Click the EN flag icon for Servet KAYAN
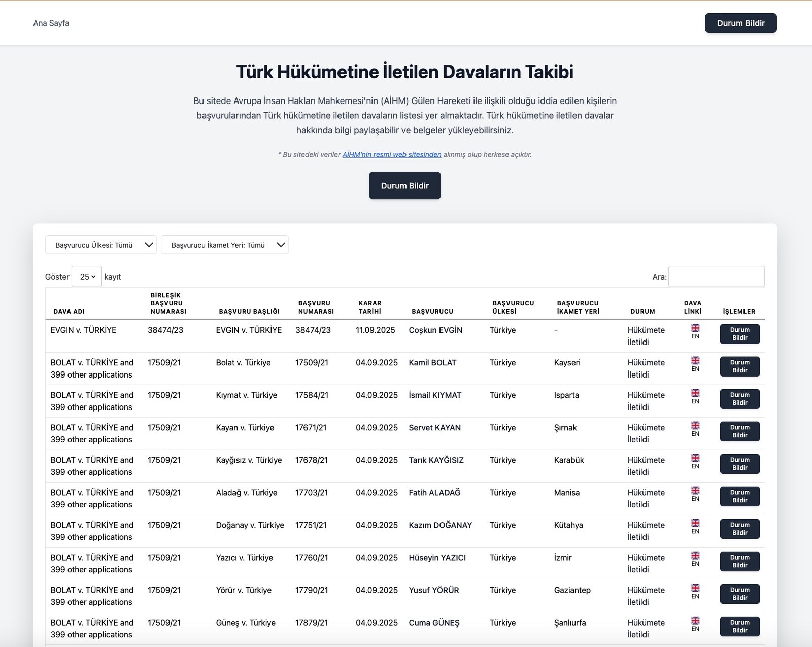This screenshot has width=812, height=647. pos(695,429)
